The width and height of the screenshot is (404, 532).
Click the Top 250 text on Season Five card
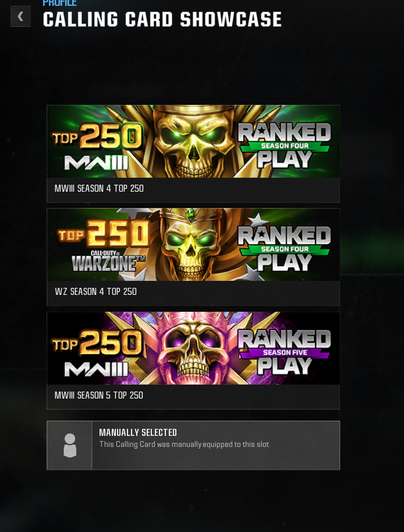coord(96,344)
